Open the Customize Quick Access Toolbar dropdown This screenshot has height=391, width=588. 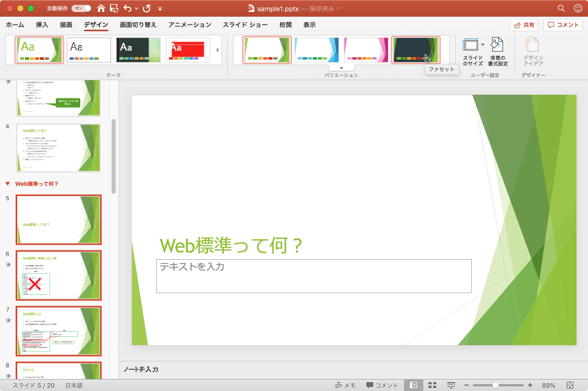click(160, 8)
